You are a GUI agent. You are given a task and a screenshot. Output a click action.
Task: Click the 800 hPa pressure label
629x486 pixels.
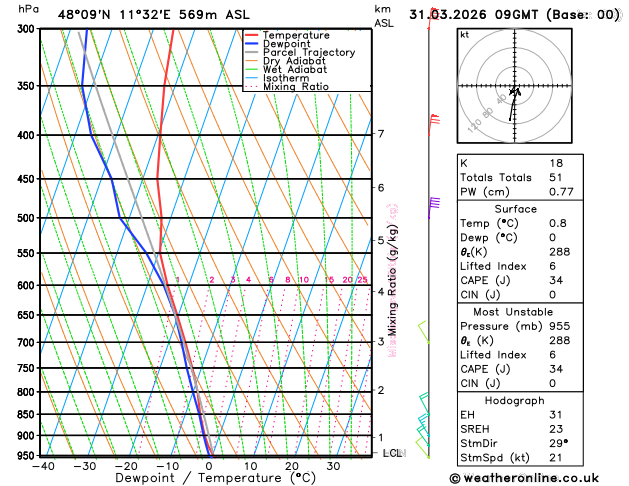[28, 392]
